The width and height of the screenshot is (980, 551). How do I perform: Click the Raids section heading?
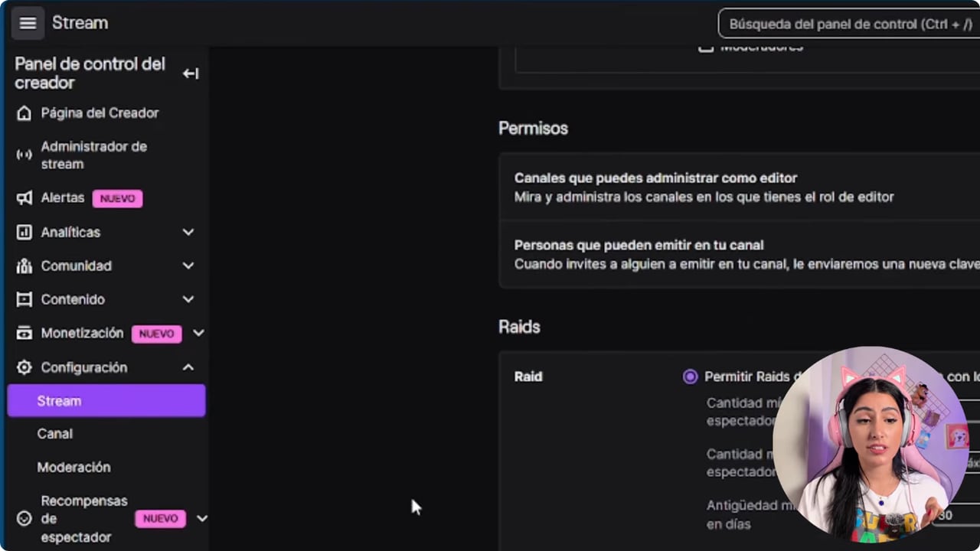click(519, 327)
